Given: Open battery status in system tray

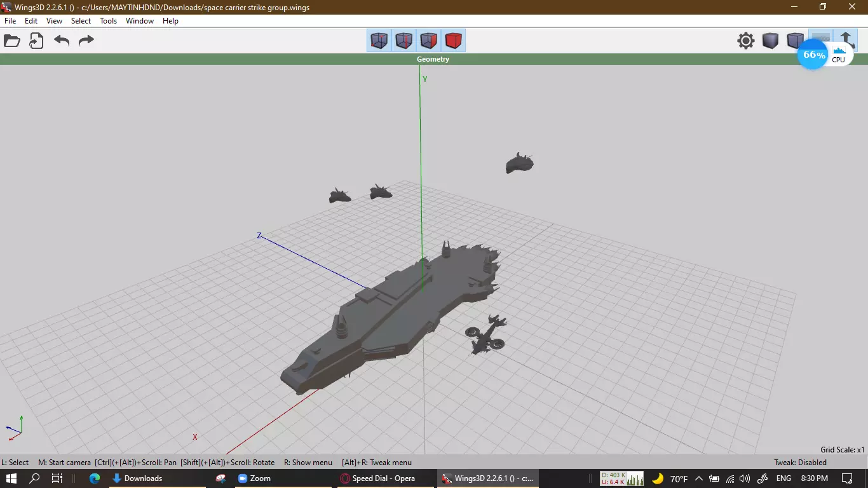Looking at the screenshot, I should click(714, 478).
